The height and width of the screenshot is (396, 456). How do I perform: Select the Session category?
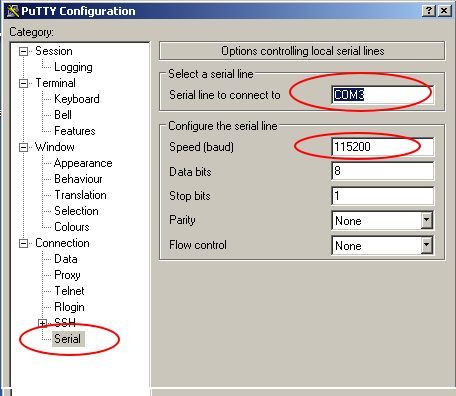point(54,51)
